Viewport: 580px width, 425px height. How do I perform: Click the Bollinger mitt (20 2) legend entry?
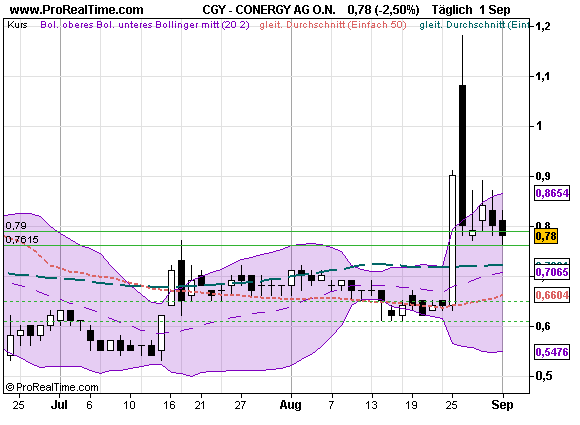coord(202,25)
